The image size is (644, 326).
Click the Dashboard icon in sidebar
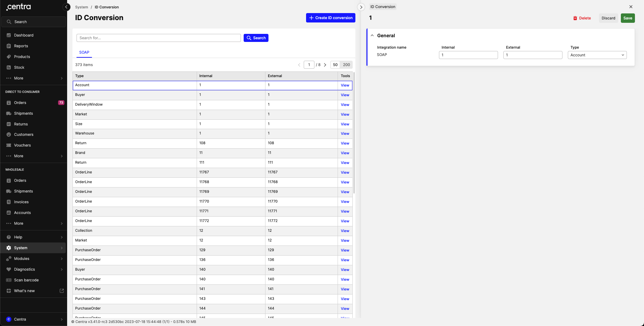point(9,35)
